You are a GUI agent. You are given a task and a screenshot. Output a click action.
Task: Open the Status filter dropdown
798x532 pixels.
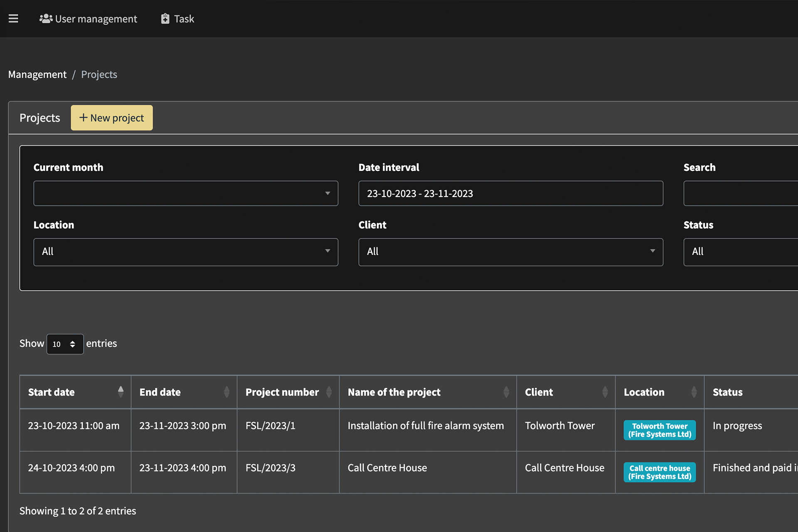click(x=741, y=252)
